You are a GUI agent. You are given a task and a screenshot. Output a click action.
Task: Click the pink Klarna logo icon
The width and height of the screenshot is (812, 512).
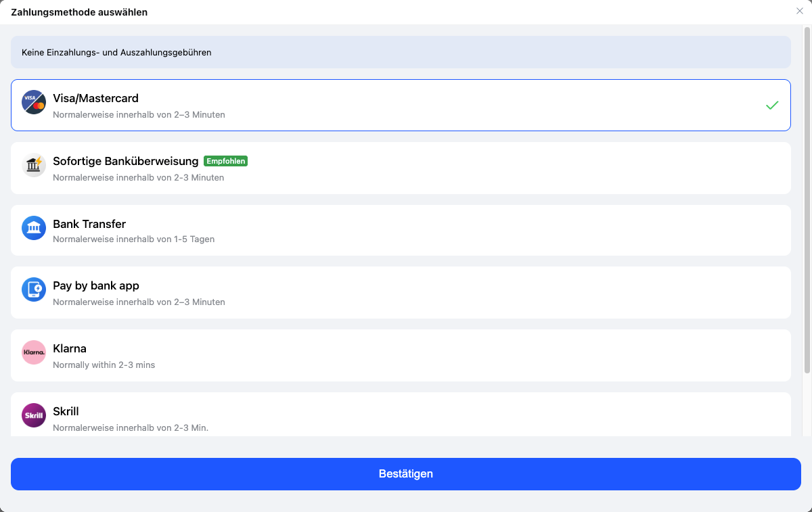point(34,352)
